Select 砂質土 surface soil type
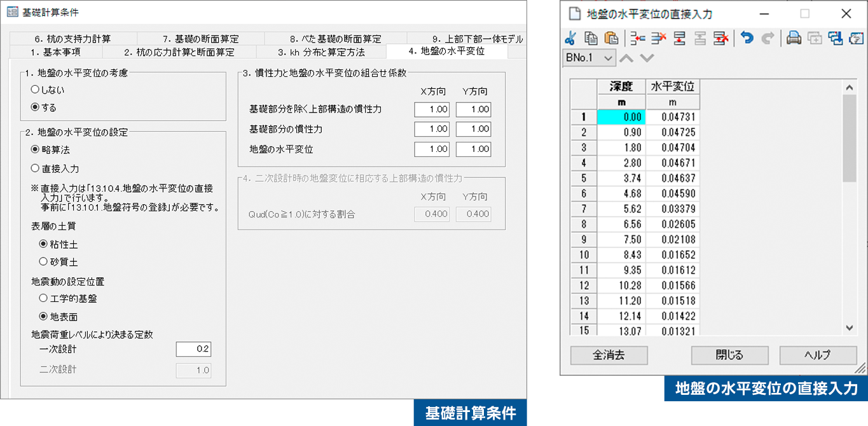The image size is (868, 426). pos(59,261)
